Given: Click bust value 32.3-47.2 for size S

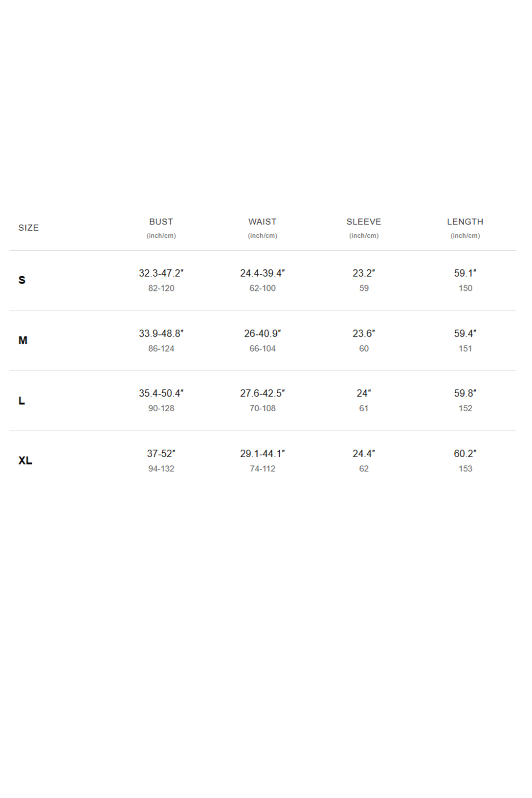Looking at the screenshot, I should (x=161, y=273).
